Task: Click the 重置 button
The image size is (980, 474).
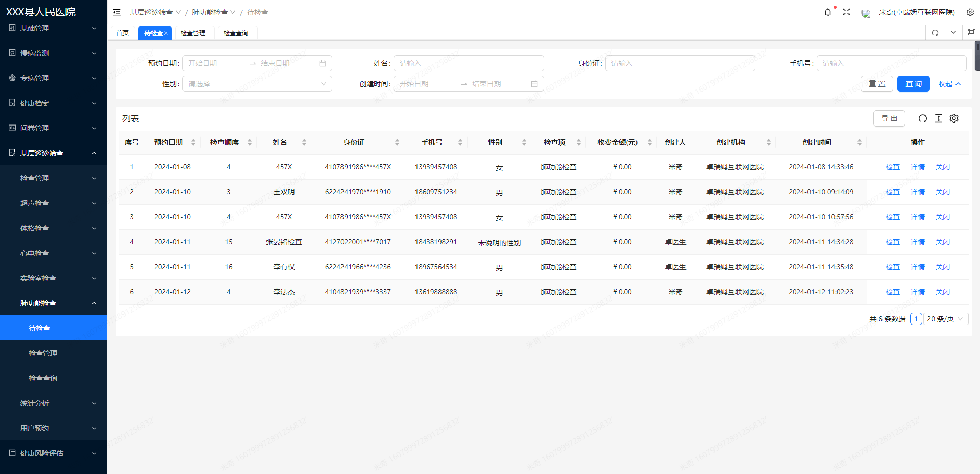Action: 877,84
